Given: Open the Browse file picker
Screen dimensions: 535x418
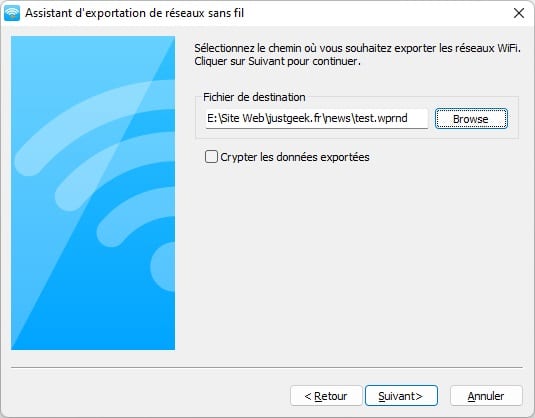Looking at the screenshot, I should pyautogui.click(x=471, y=119).
